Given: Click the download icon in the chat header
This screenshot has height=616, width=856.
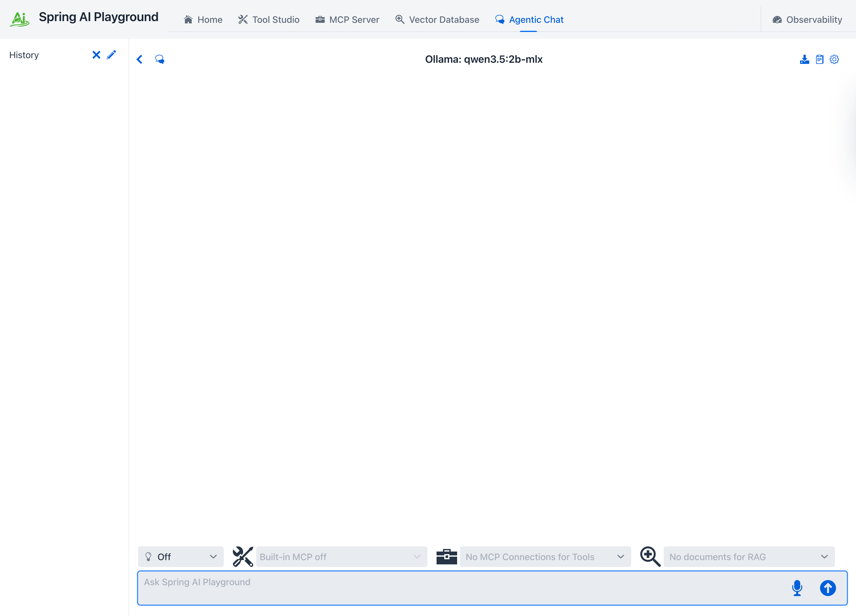Looking at the screenshot, I should 804,59.
